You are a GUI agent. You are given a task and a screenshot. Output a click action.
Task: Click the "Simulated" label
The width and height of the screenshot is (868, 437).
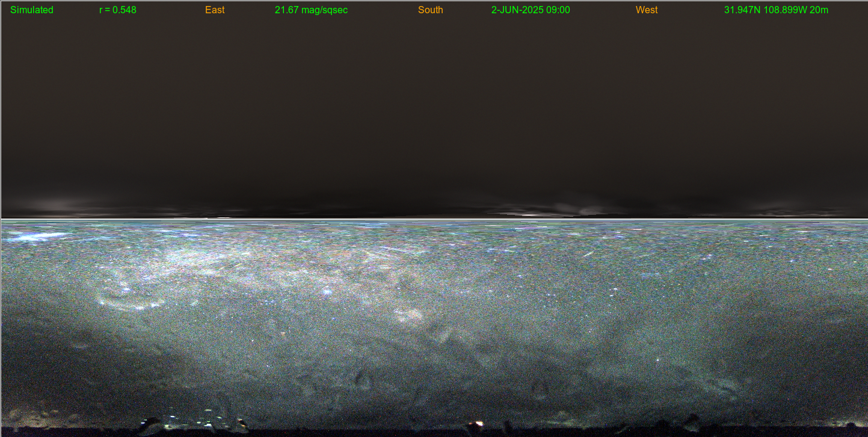[32, 10]
